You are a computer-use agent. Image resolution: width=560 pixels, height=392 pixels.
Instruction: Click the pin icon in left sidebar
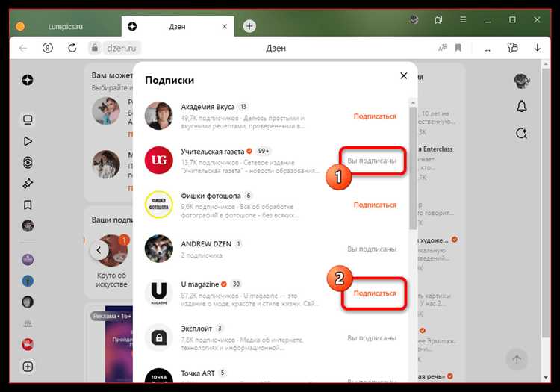point(28,184)
